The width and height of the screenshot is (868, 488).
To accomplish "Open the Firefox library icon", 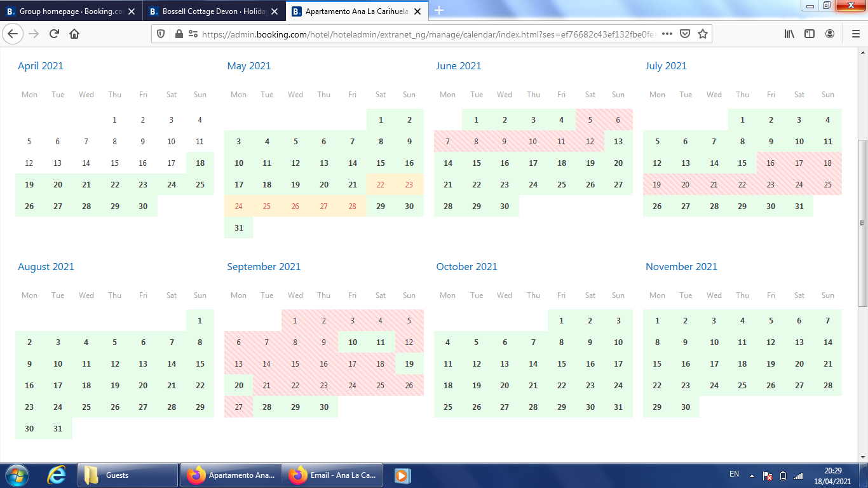I will [x=789, y=34].
